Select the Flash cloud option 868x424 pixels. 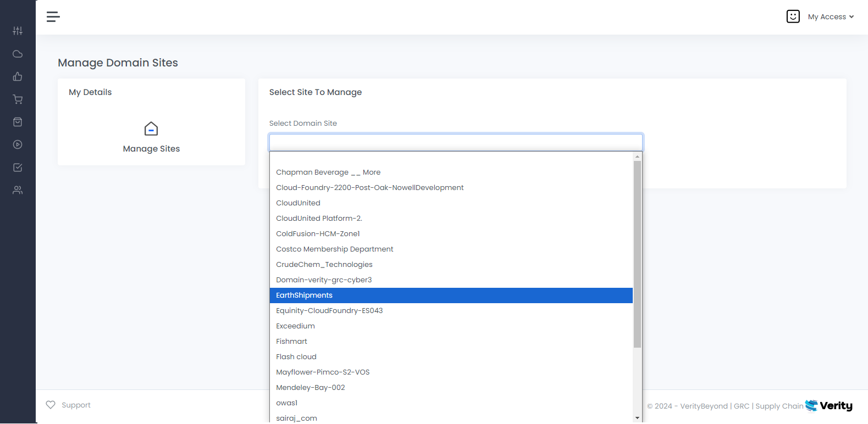451,357
